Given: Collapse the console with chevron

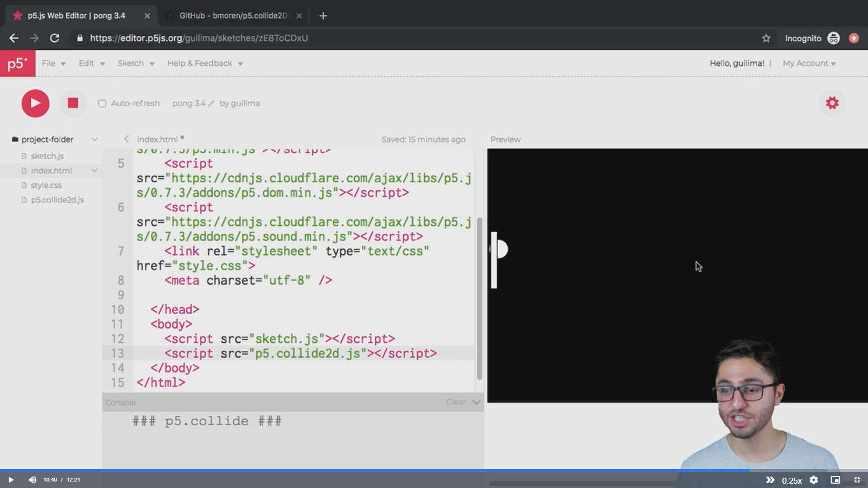Looking at the screenshot, I should 476,402.
